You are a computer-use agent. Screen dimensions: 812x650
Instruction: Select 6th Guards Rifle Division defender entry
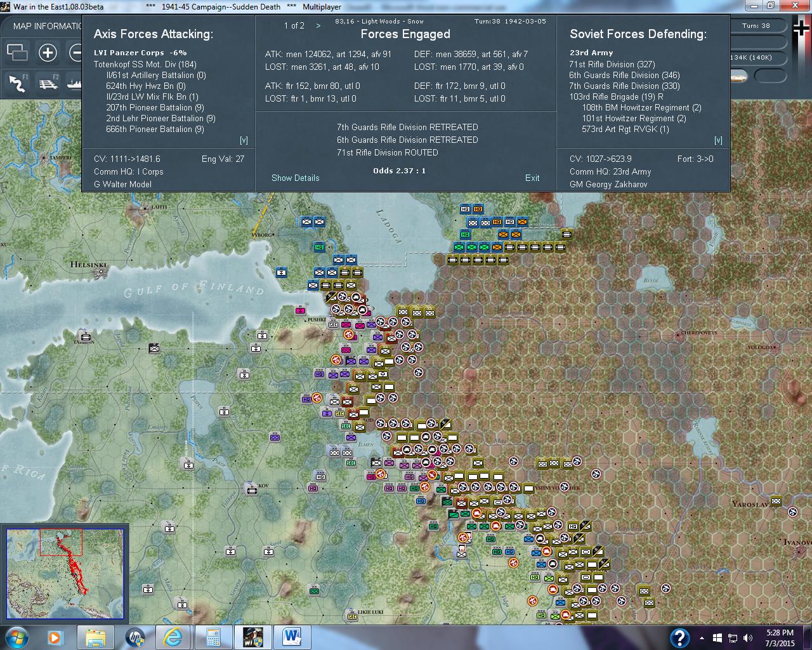[624, 75]
